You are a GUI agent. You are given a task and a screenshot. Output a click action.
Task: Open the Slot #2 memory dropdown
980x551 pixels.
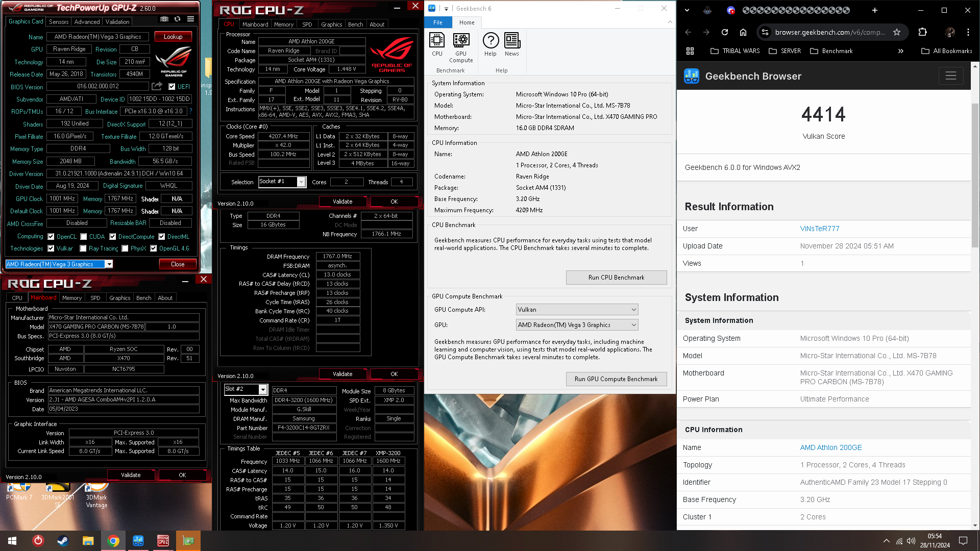point(263,390)
